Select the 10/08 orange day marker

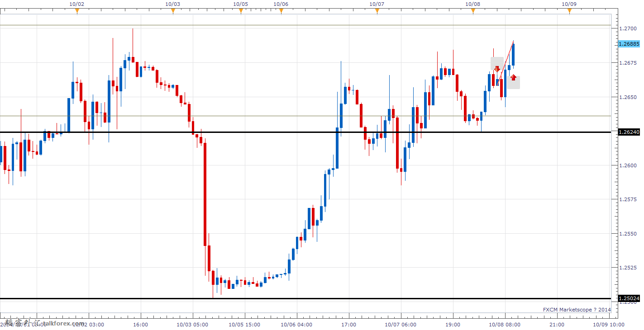473,11
